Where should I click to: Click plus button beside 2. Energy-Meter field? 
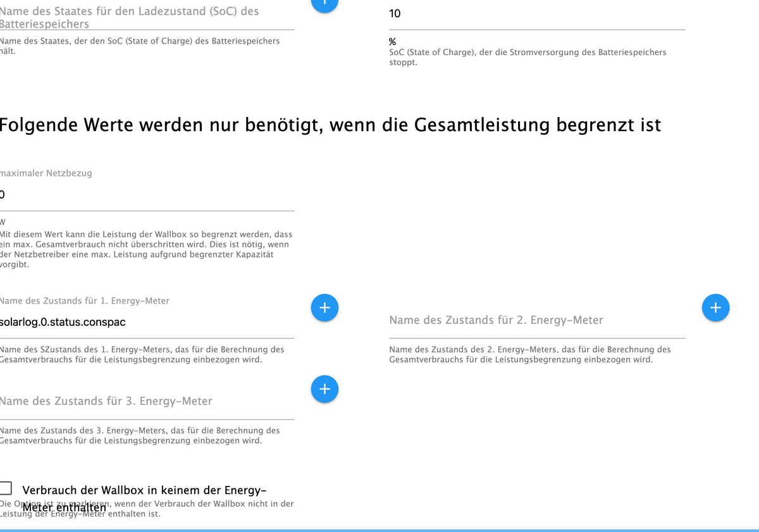[x=715, y=307]
